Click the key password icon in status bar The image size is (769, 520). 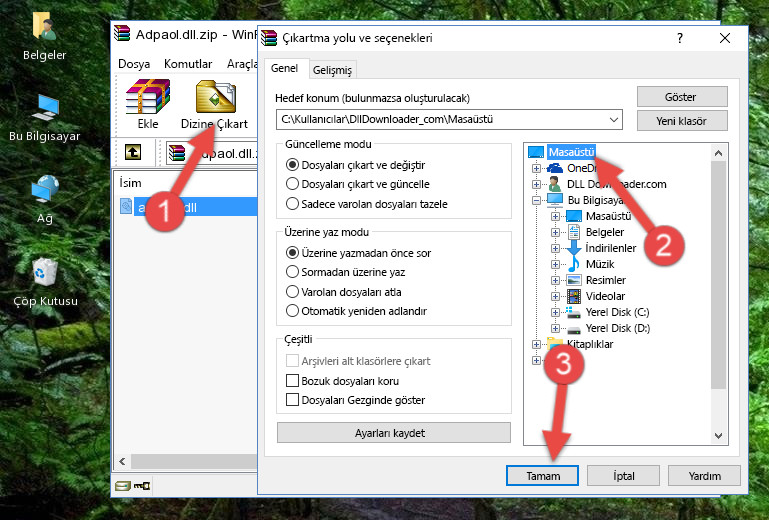(x=142, y=486)
